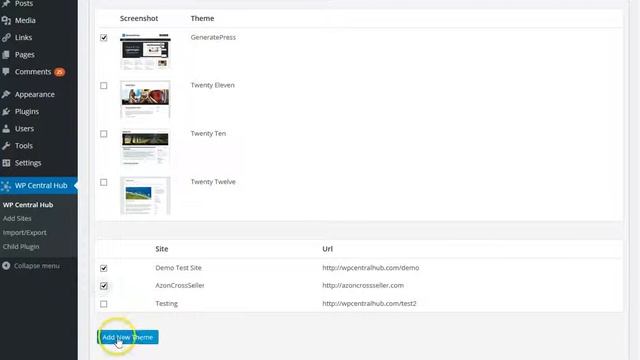Uncheck the GeneratePress theme checkbox
This screenshot has height=360, width=640.
[104, 38]
